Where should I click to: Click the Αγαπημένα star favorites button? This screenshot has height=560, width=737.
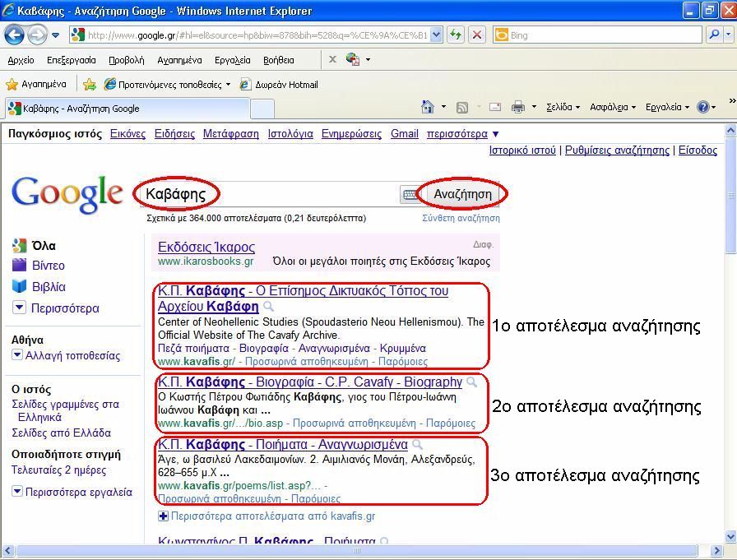tap(35, 85)
